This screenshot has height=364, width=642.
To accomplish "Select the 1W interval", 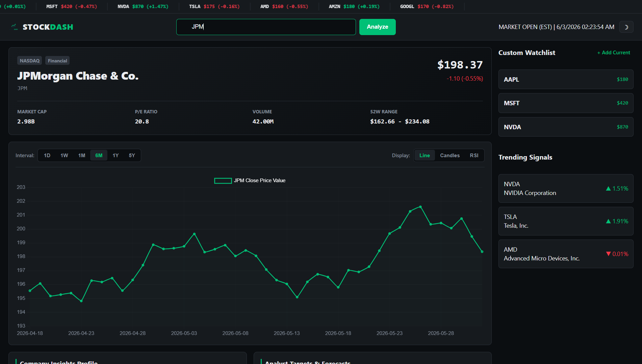I will click(x=64, y=156).
